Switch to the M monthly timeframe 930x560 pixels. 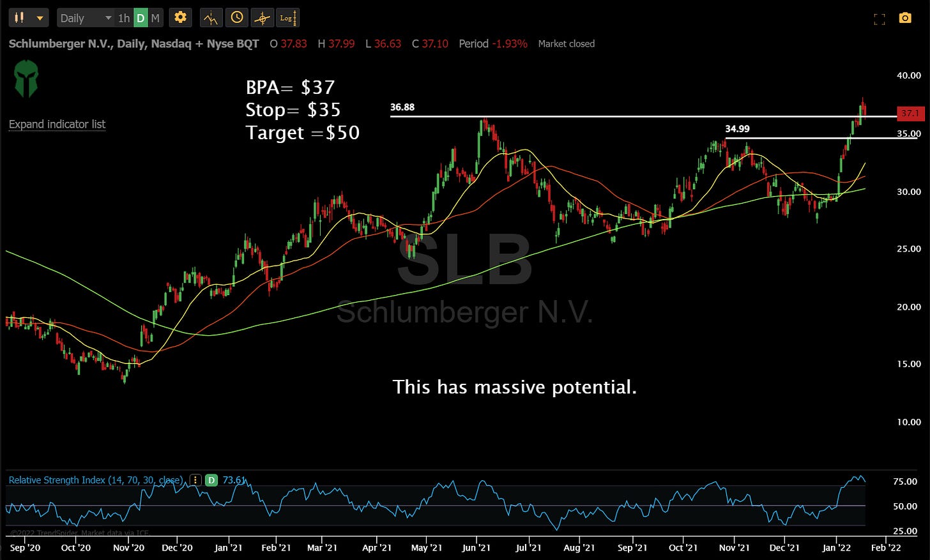tap(155, 18)
